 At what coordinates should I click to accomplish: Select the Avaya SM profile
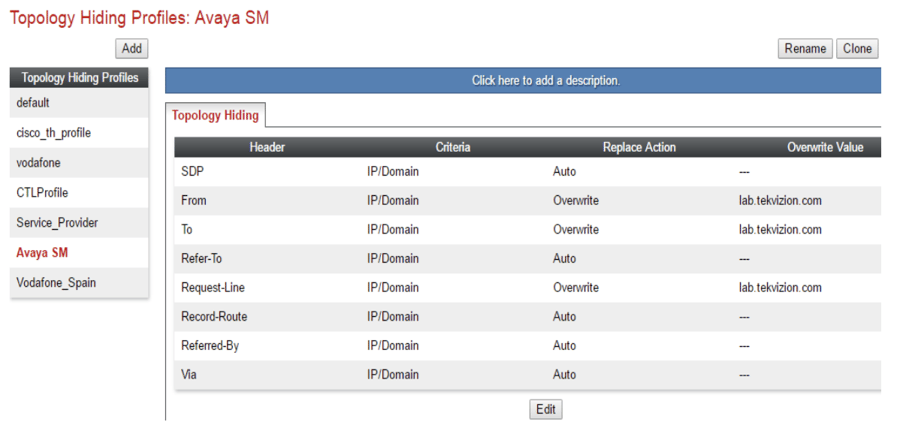[79, 253]
